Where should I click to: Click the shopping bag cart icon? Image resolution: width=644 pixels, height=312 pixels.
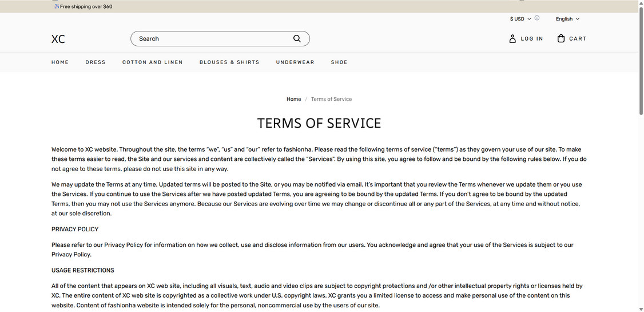pos(561,38)
